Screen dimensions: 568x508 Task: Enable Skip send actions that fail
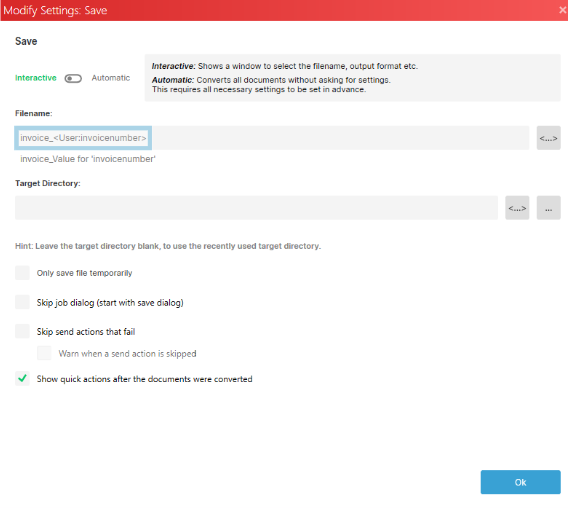point(22,331)
